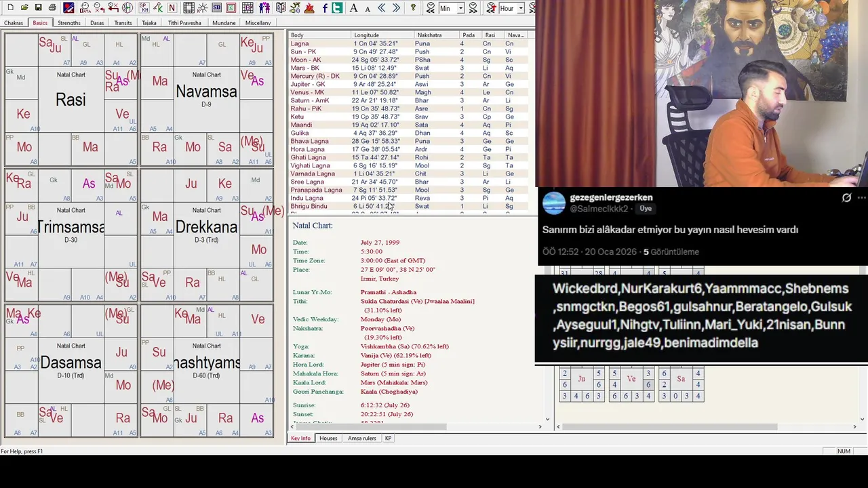Click the SP KH toolbar icon
Viewport: 868px width, 488px height.
tap(144, 7)
